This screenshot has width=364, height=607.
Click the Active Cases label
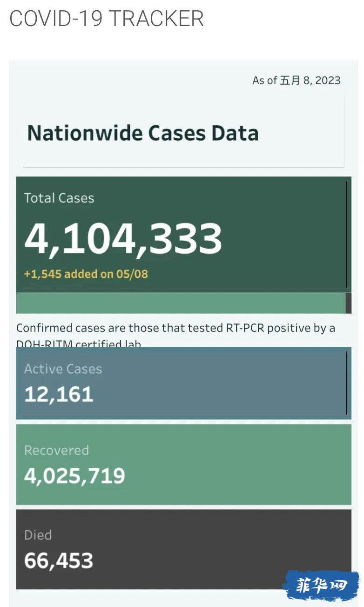63,369
